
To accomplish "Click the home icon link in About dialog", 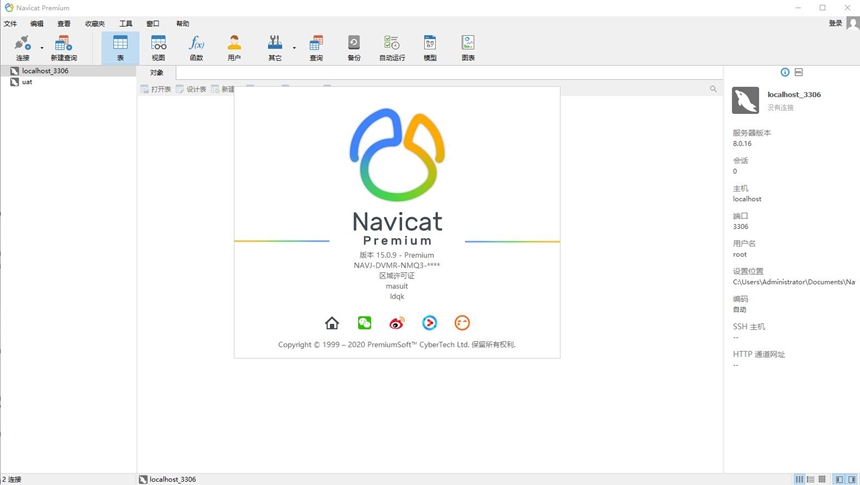I will click(x=332, y=323).
